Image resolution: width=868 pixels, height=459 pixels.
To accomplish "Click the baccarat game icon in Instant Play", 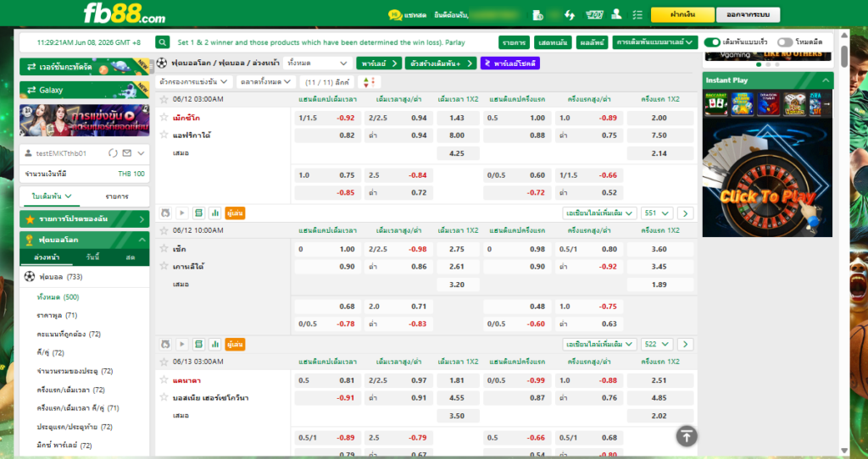I will 715,104.
